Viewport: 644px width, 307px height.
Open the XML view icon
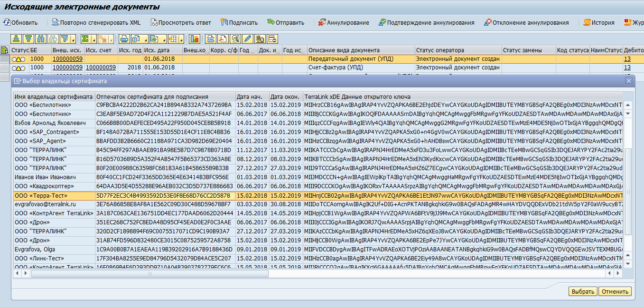click(x=211, y=39)
